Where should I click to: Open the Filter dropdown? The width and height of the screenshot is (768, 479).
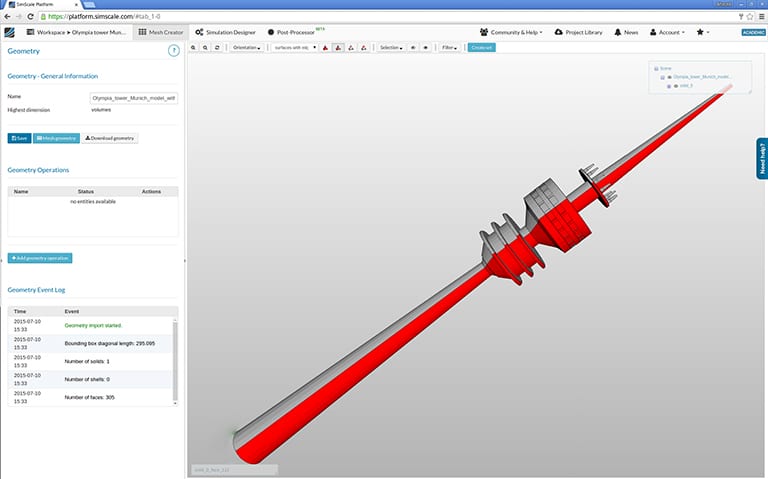[x=451, y=47]
